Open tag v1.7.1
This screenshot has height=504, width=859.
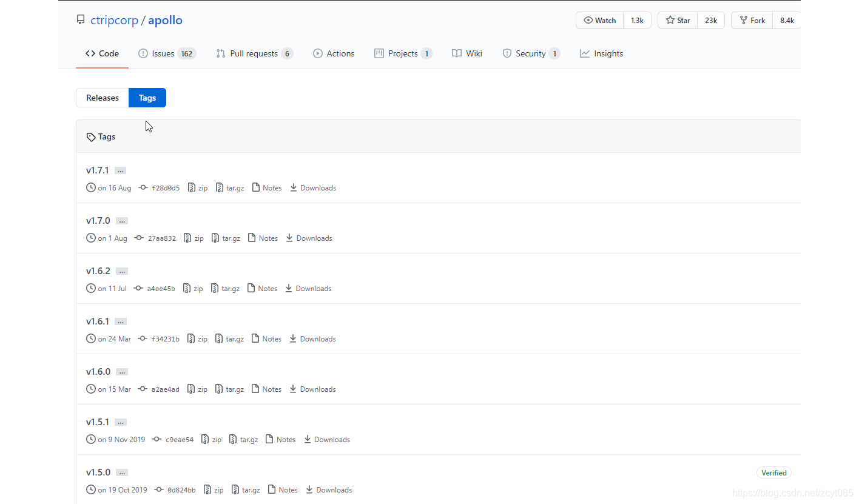coord(97,170)
